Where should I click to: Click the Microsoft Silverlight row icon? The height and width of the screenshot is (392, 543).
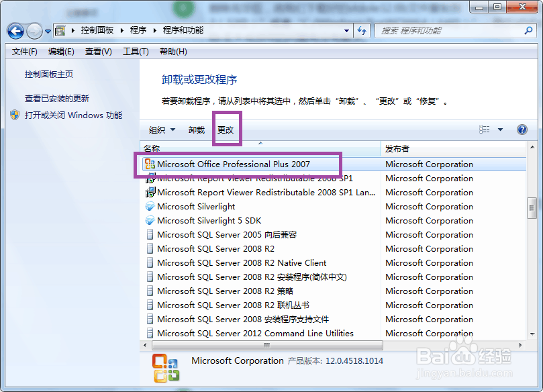tap(150, 207)
